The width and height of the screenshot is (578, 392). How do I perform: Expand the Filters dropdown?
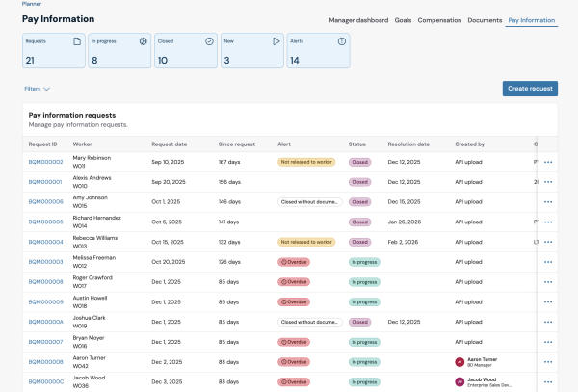(x=38, y=89)
